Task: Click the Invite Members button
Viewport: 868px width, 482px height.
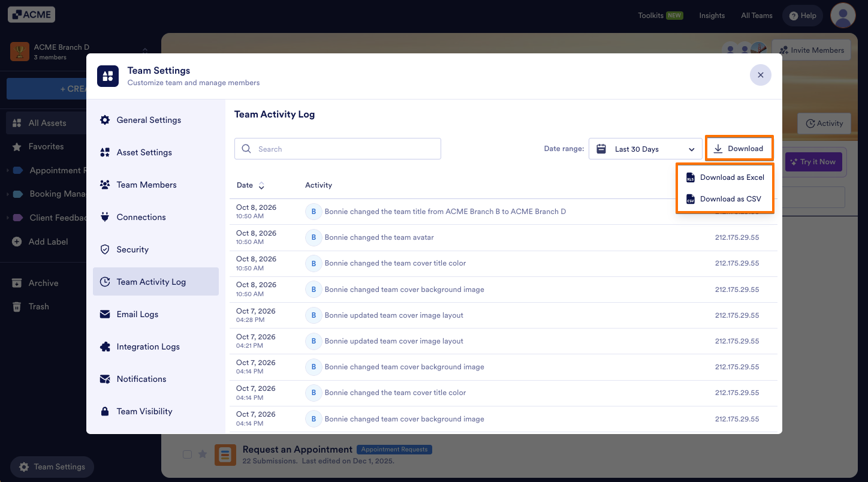Action: (812, 50)
